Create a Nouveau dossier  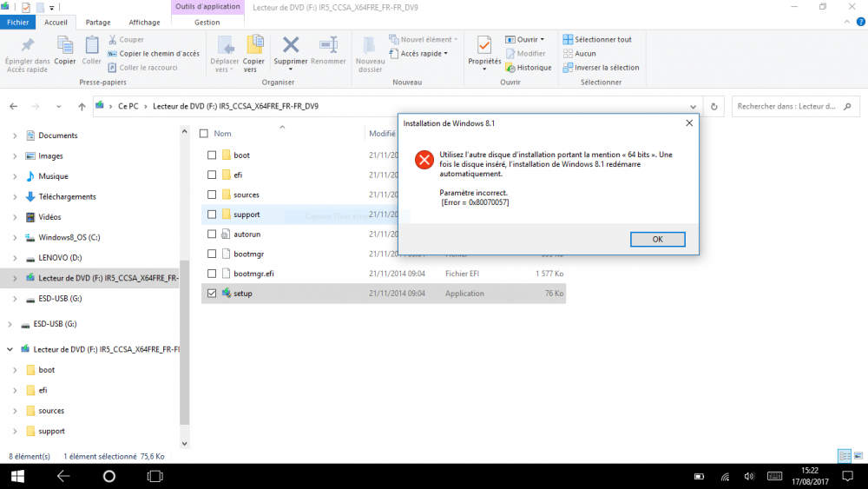[370, 54]
